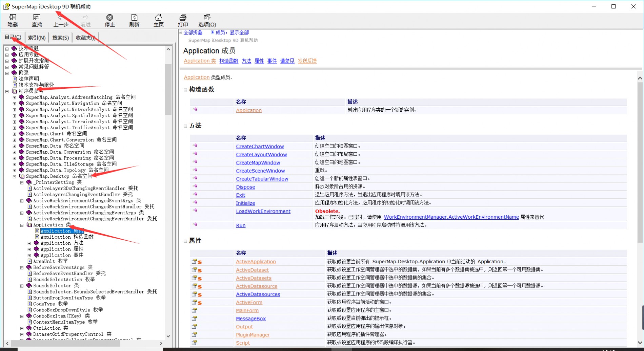Screen dimensions: 644x351
Task: Select Application 构造函数 in the tree
Action: [x=67, y=237]
